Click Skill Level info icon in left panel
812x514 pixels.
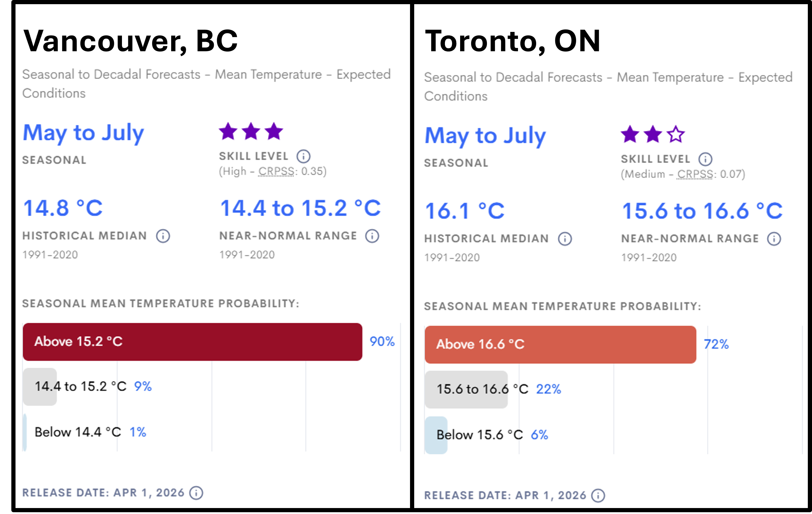(x=303, y=156)
